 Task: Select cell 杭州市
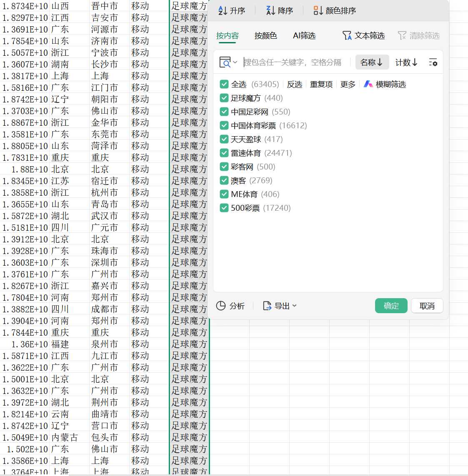109,192
